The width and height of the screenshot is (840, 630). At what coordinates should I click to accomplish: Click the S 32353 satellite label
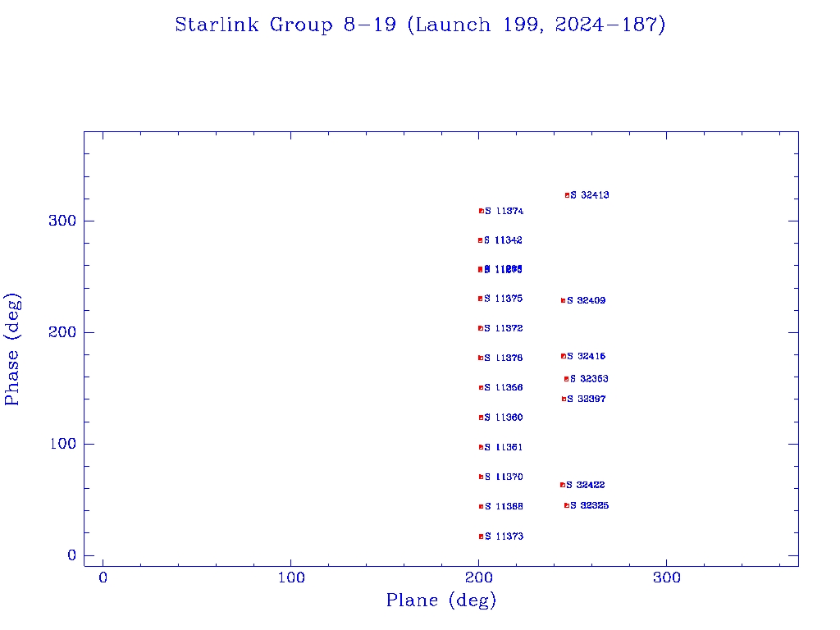point(589,379)
